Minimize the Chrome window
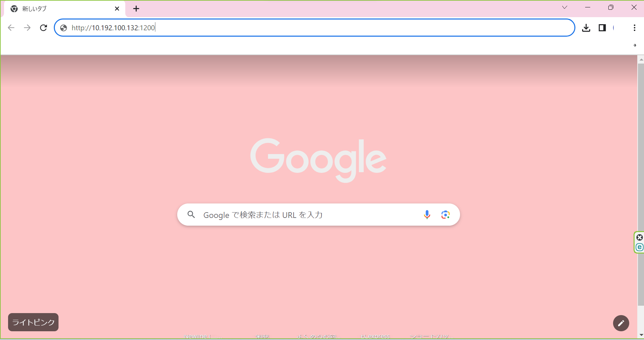 588,7
